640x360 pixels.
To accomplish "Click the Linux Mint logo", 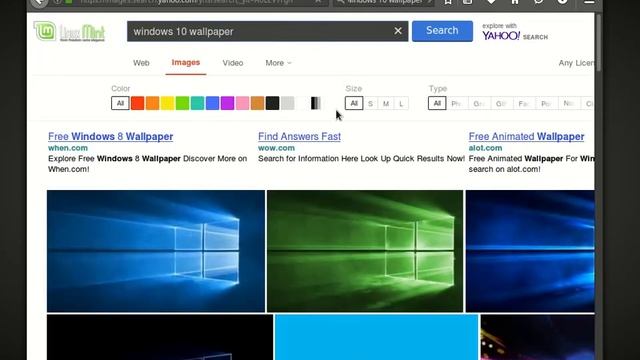I will (x=69, y=31).
